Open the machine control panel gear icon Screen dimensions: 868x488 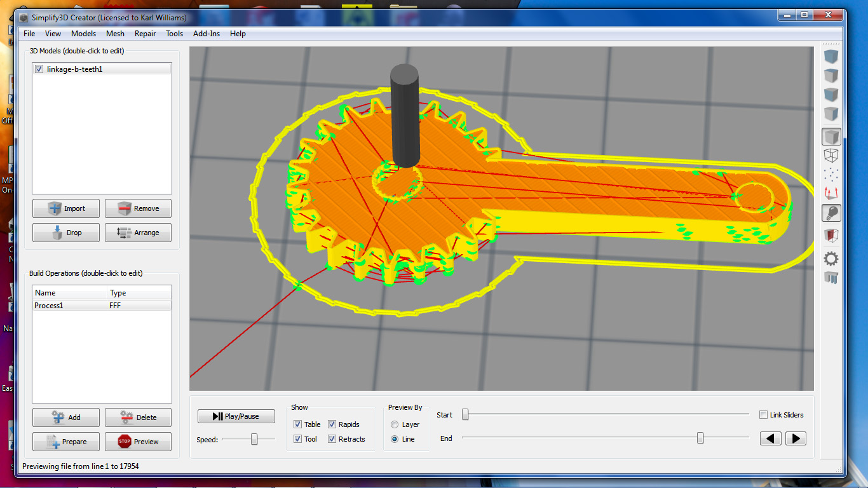pos(830,259)
